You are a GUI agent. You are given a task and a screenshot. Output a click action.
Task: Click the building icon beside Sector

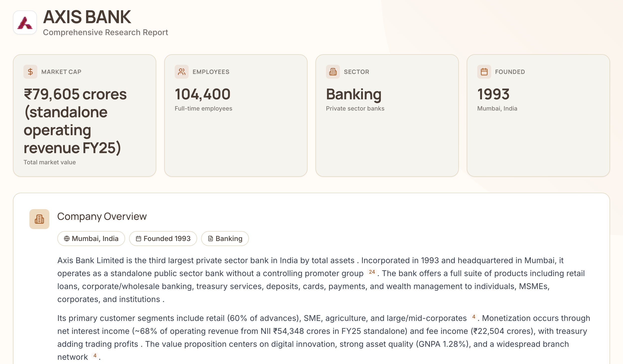point(333,72)
